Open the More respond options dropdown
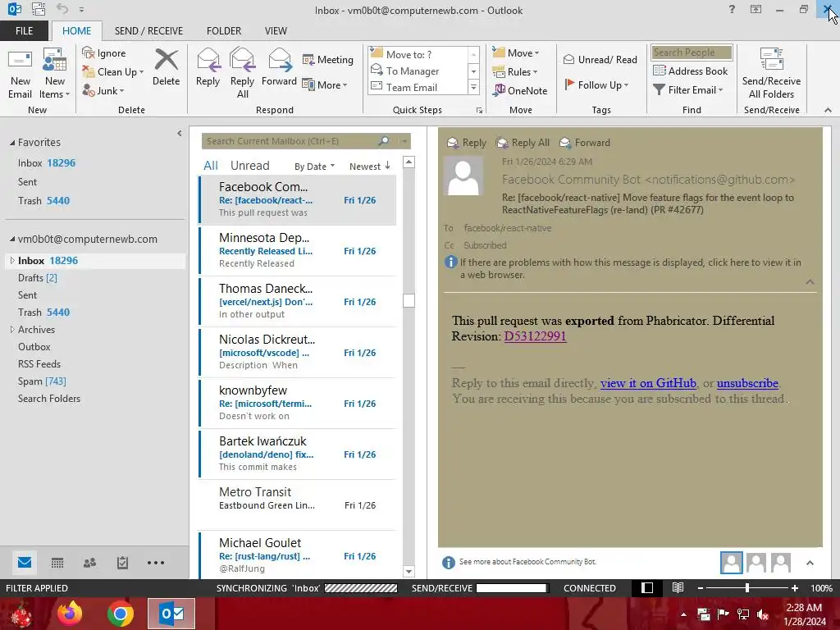The height and width of the screenshot is (630, 840). [325, 84]
